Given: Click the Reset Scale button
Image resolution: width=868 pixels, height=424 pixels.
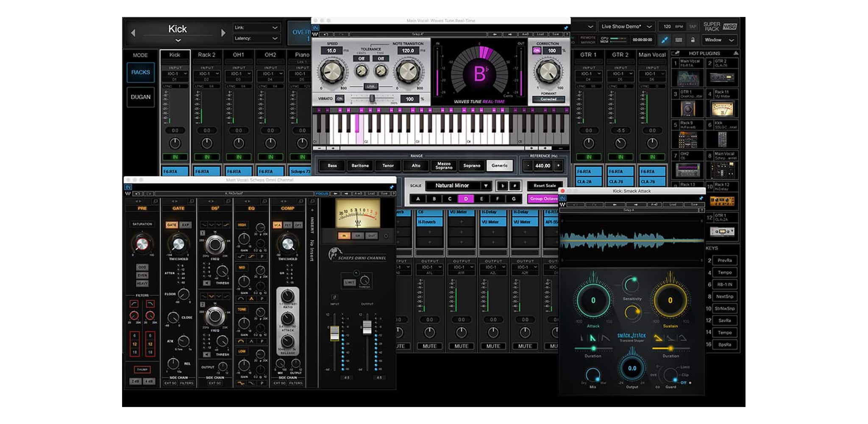Looking at the screenshot, I should click(544, 186).
